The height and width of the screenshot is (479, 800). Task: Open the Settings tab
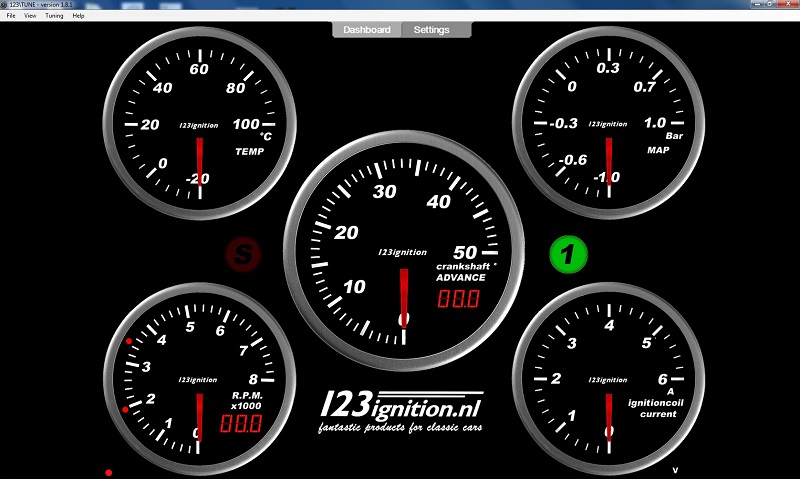tap(432, 30)
